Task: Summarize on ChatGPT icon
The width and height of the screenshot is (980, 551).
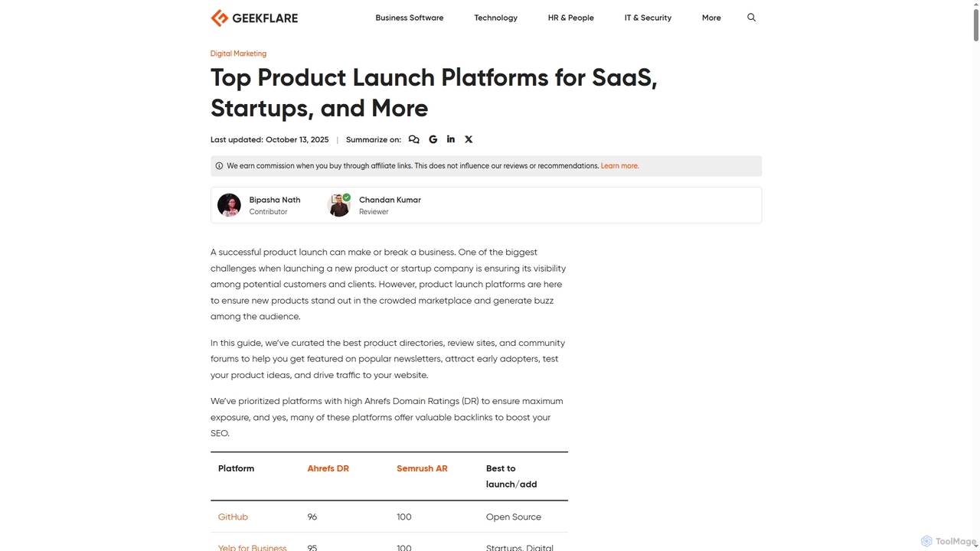Action: coord(414,139)
